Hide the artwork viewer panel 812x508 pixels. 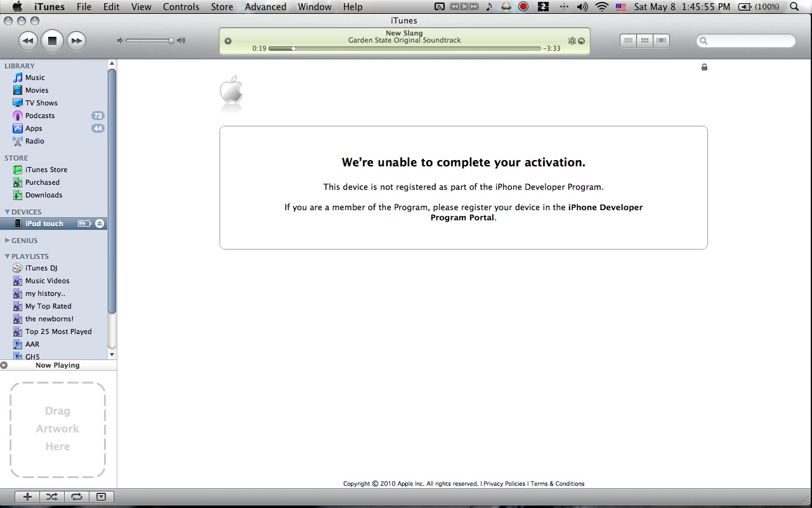[101, 497]
